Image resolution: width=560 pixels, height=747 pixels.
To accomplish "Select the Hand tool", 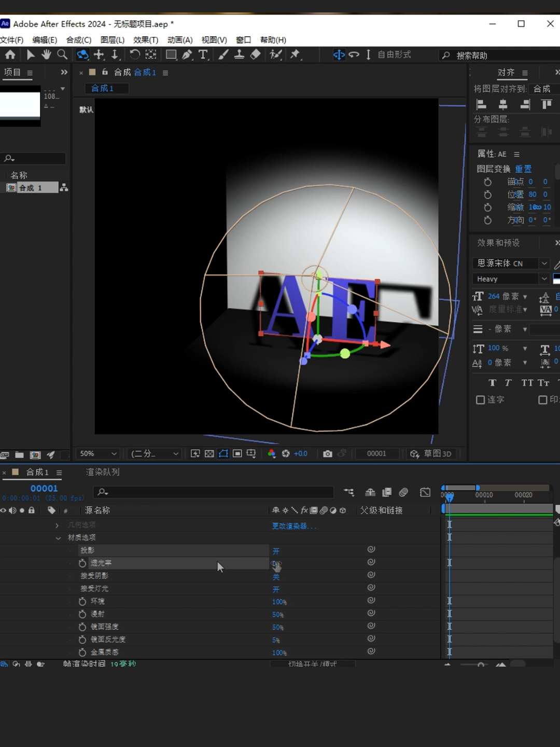I will click(46, 54).
